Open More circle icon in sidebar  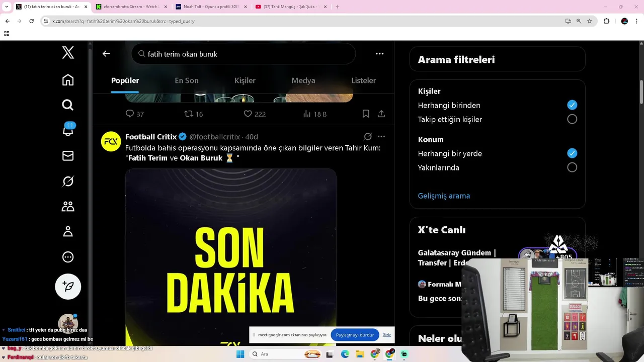pyautogui.click(x=68, y=257)
